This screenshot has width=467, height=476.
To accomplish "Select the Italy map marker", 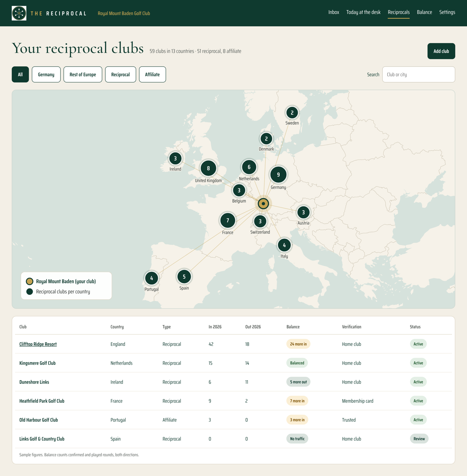I will click(284, 245).
